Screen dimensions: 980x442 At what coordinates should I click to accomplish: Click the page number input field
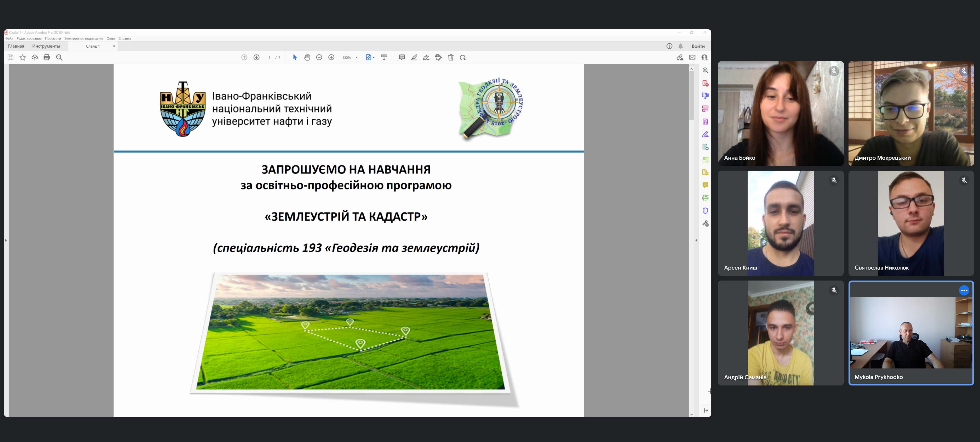269,58
